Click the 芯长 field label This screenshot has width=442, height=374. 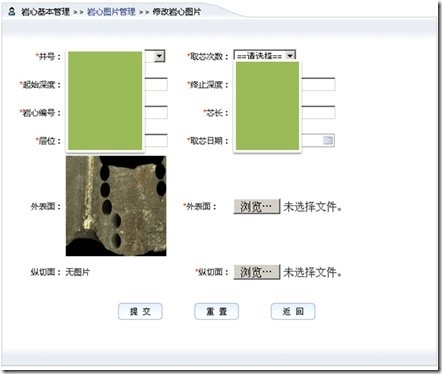click(216, 113)
